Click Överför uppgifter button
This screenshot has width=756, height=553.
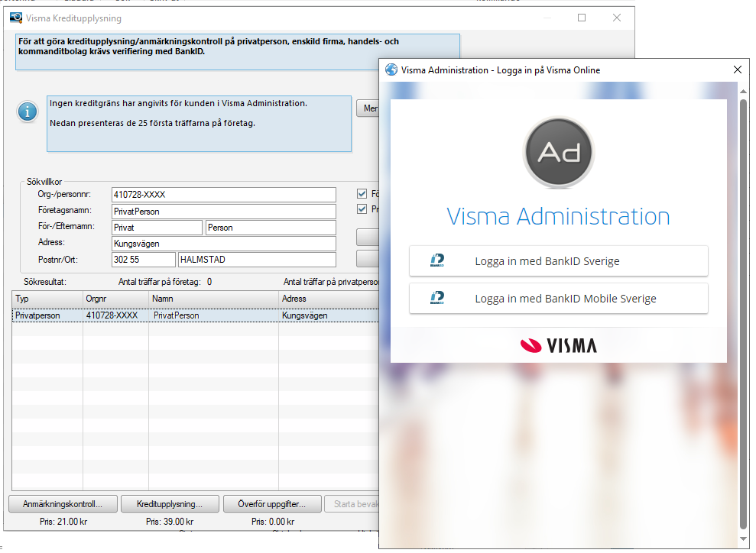(272, 504)
